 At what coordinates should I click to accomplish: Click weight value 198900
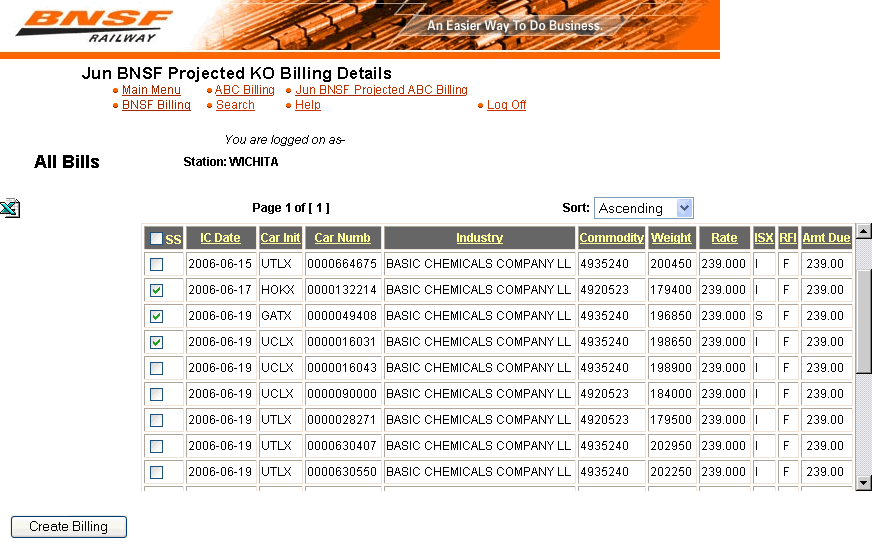point(671,368)
